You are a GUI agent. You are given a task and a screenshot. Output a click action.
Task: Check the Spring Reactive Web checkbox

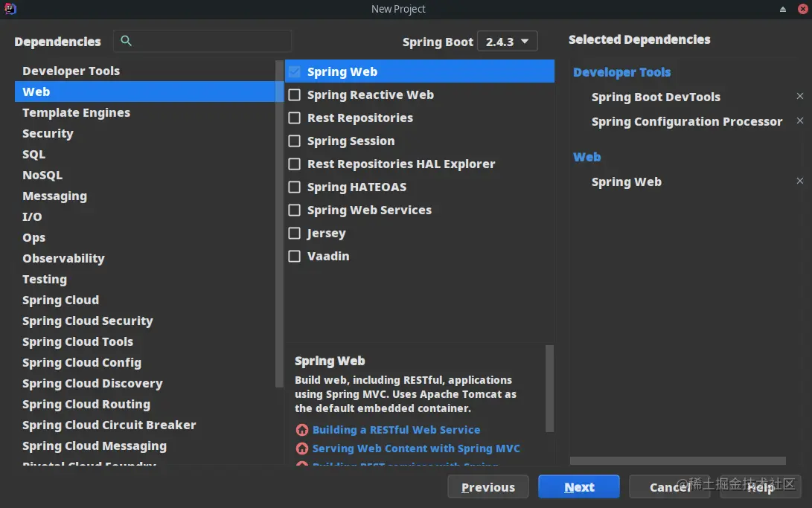pyautogui.click(x=294, y=94)
